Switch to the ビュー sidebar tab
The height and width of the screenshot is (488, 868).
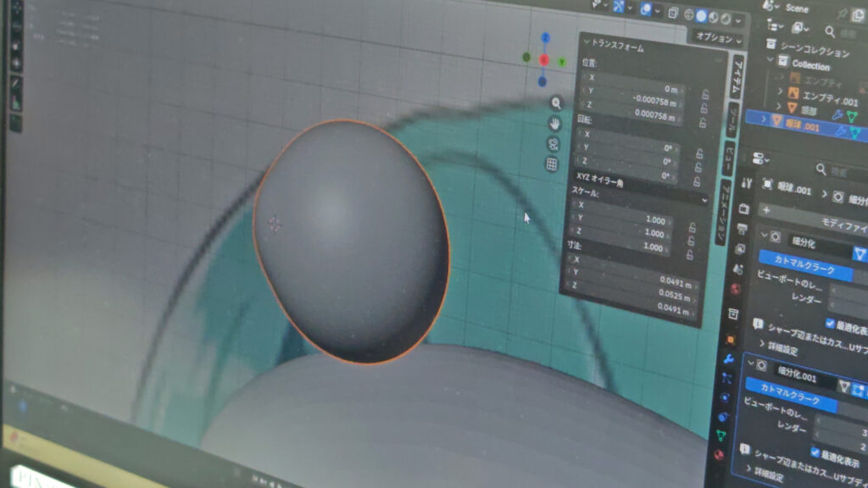730,158
